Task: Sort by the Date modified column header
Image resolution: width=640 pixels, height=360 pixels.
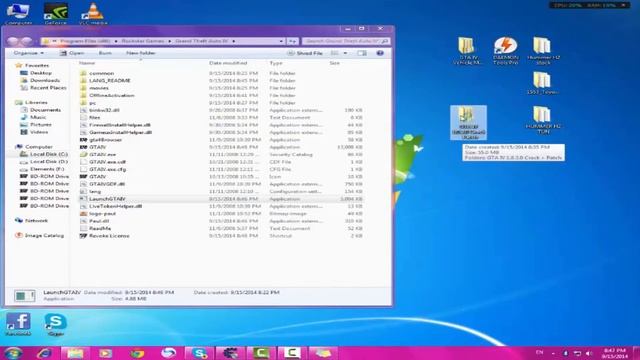Action: coord(228,63)
